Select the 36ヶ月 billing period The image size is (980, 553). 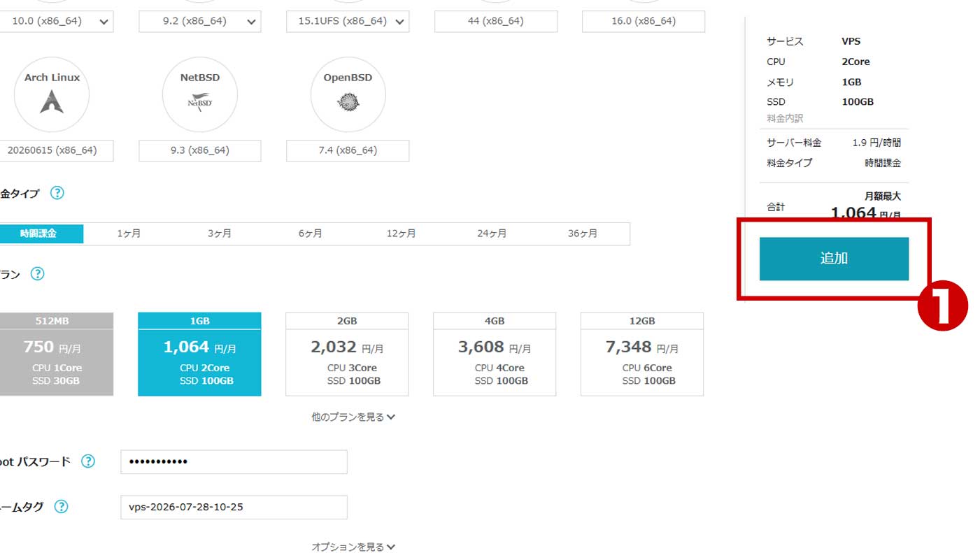pyautogui.click(x=583, y=234)
